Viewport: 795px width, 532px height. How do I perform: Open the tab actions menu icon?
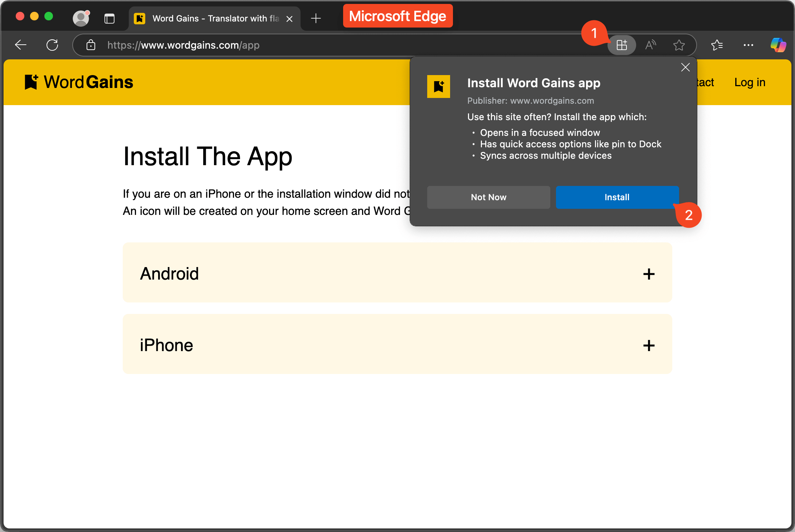click(x=109, y=18)
